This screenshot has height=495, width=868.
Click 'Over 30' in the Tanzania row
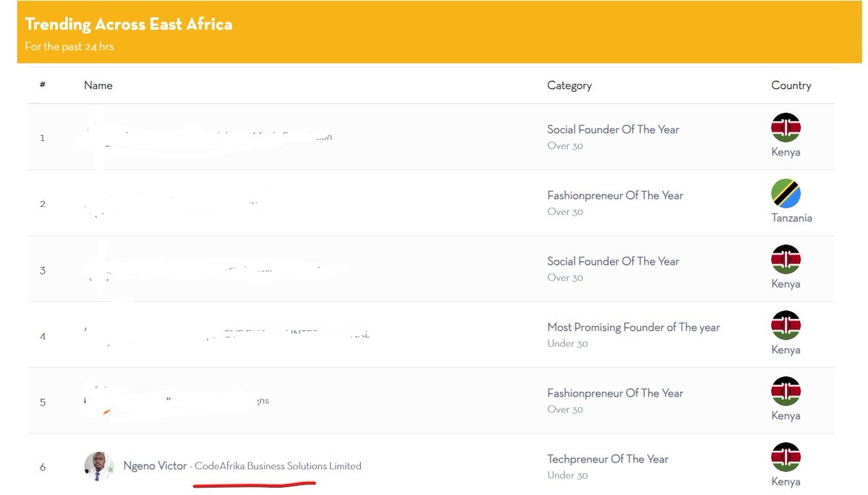coord(565,212)
